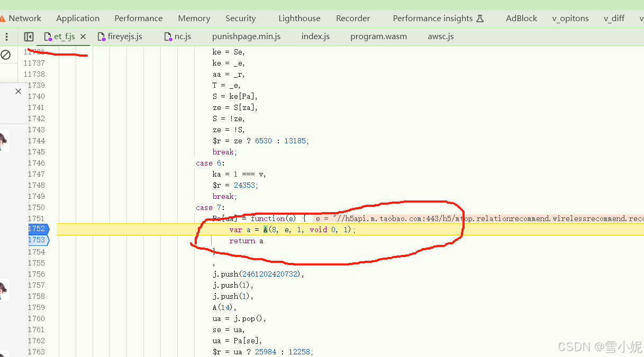This screenshot has width=644, height=357.
Task: Select the program.wasm file tab
Action: point(378,36)
